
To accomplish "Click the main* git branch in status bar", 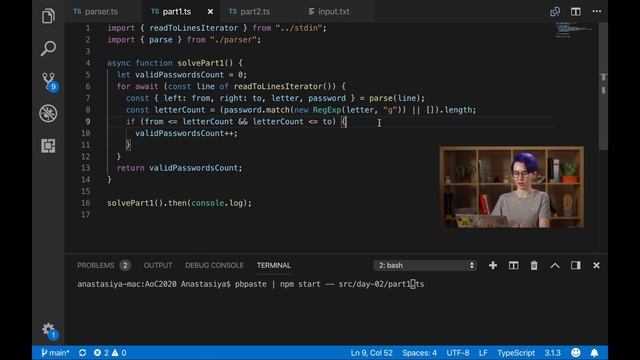I will pos(55,353).
